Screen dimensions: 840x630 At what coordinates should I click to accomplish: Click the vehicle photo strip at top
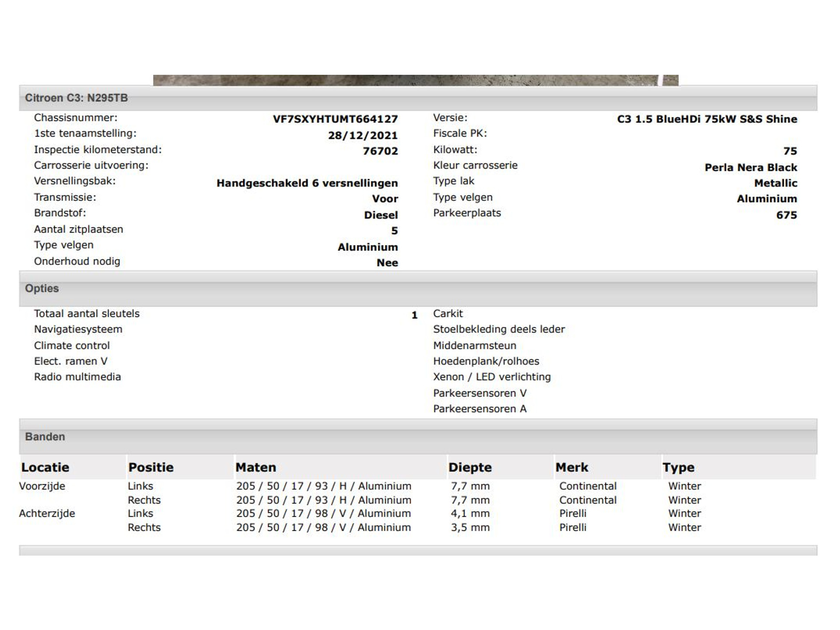point(416,80)
